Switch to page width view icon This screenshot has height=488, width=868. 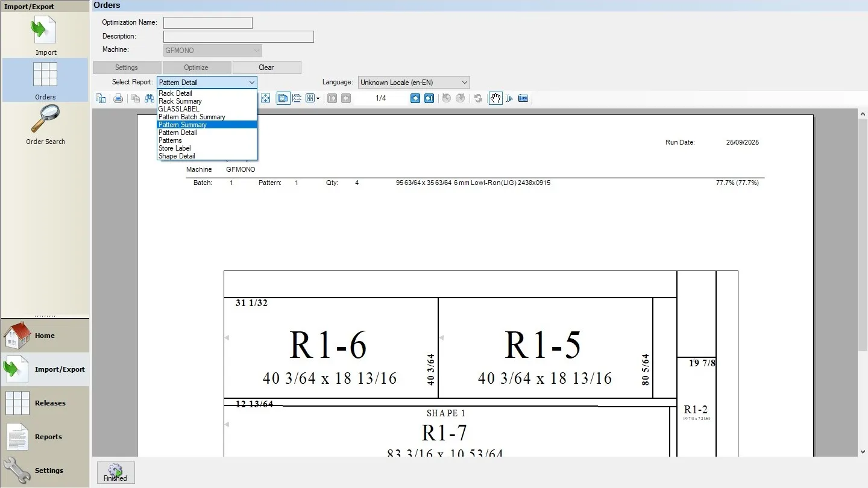[x=297, y=98]
